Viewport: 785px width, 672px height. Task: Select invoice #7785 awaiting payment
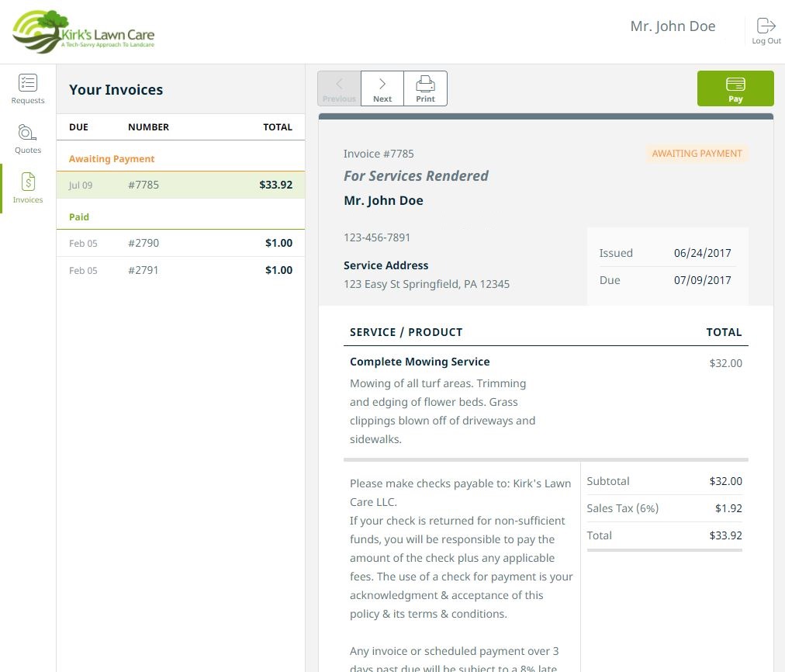pos(180,185)
